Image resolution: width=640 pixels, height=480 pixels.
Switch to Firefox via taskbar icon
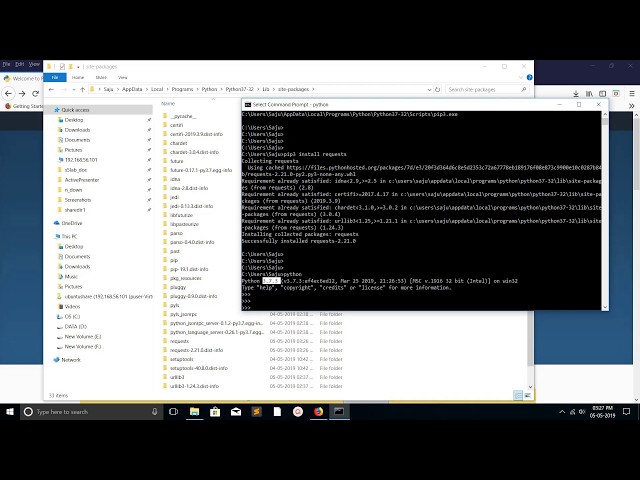[x=319, y=412]
